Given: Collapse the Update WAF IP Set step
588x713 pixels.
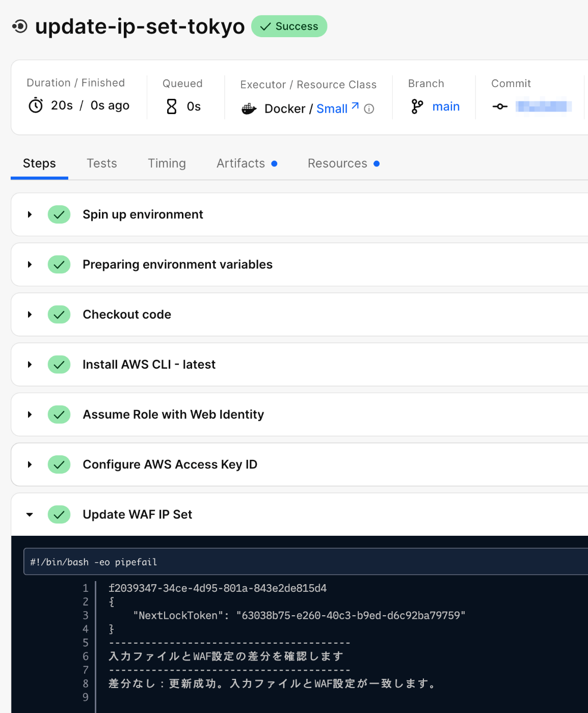Looking at the screenshot, I should [x=30, y=514].
